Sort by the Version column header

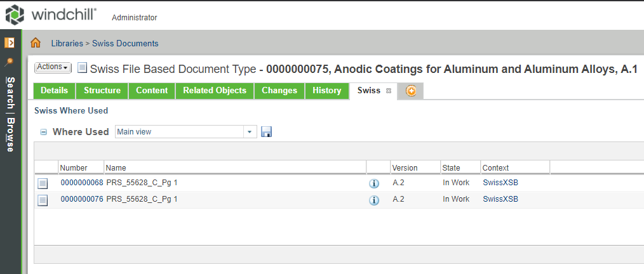[x=415, y=168]
